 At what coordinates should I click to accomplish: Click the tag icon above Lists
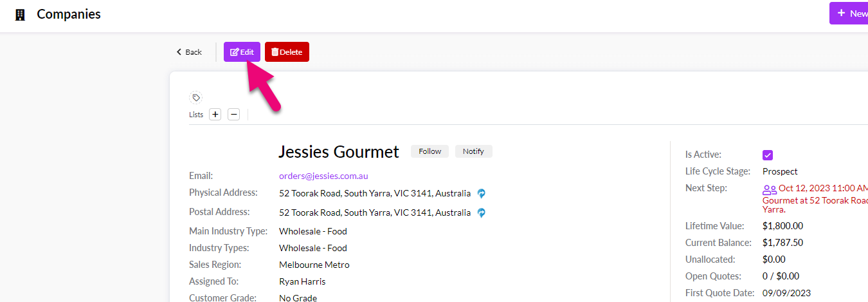click(196, 98)
